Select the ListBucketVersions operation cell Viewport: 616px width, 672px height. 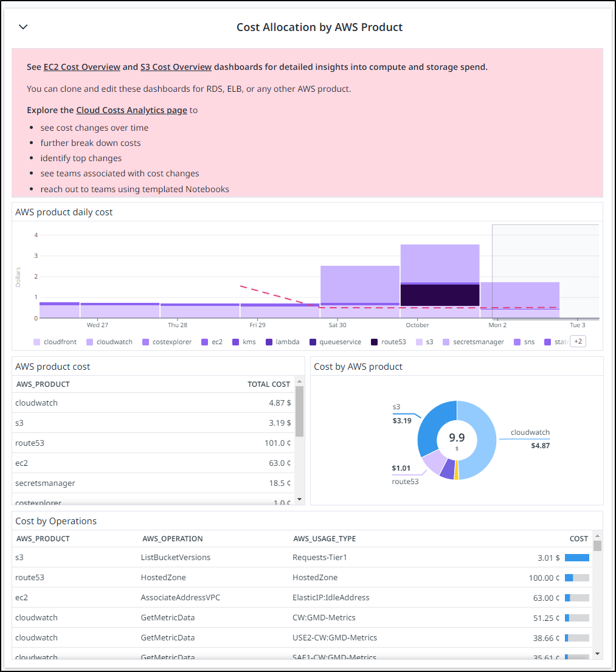coord(176,558)
